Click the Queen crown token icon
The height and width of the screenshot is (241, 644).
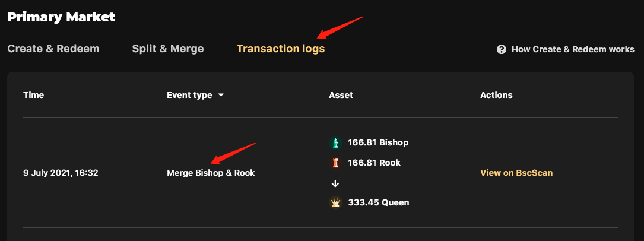pos(335,202)
